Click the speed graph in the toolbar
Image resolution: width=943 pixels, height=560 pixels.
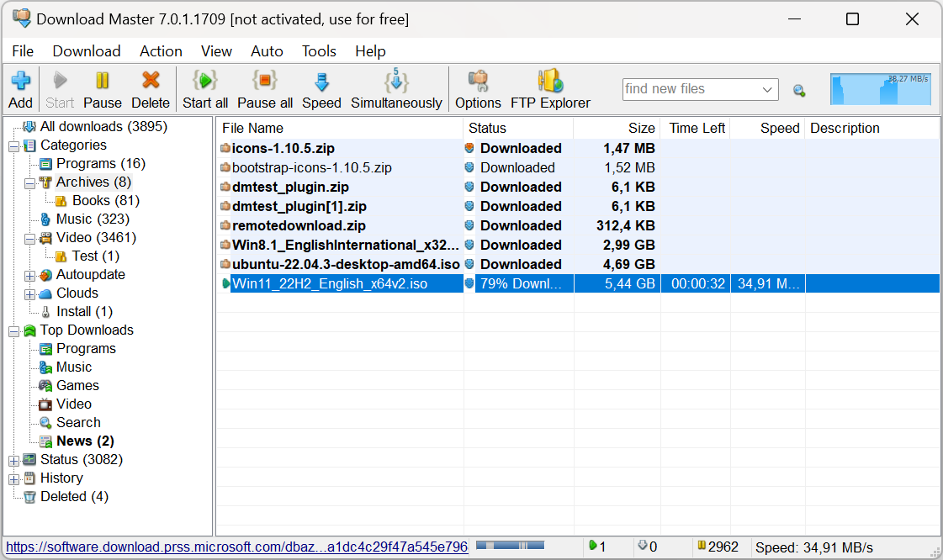[x=881, y=89]
